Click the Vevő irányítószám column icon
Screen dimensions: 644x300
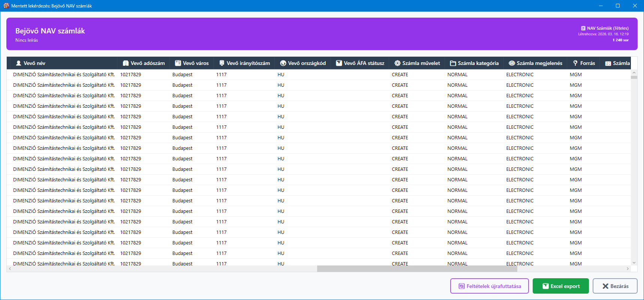[222, 63]
